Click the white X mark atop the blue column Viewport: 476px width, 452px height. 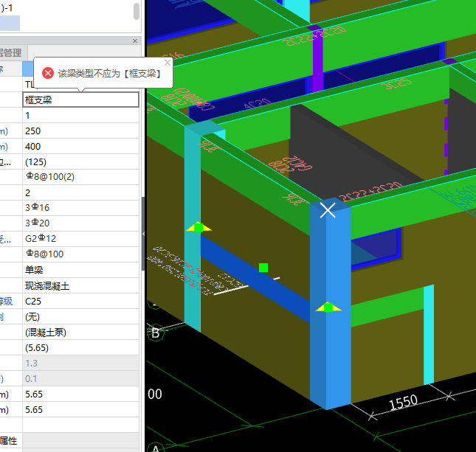click(x=328, y=211)
